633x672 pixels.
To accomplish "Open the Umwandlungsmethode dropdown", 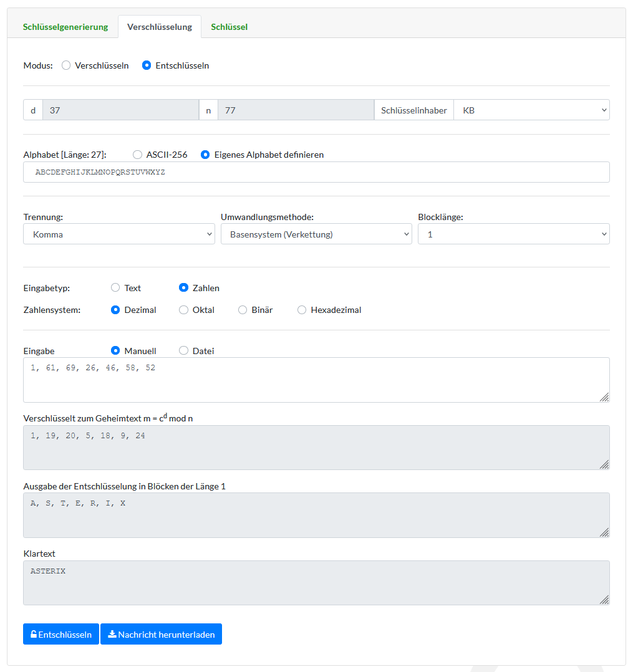I will [316, 234].
